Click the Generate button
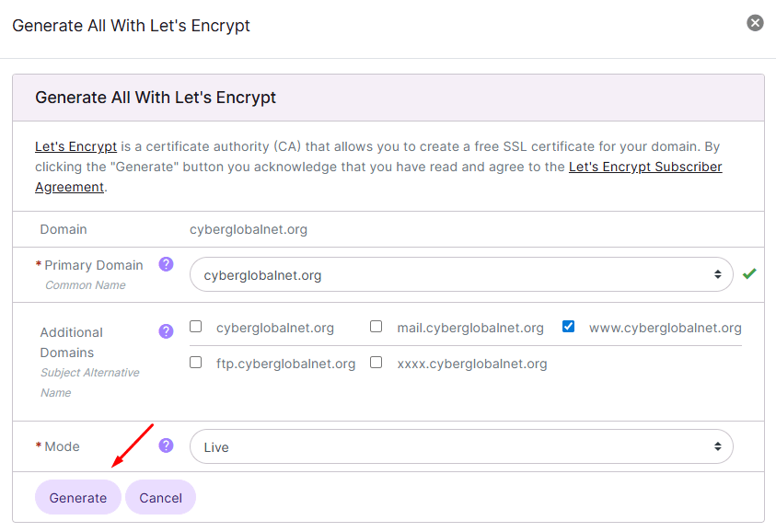This screenshot has height=532, width=776. (x=78, y=497)
